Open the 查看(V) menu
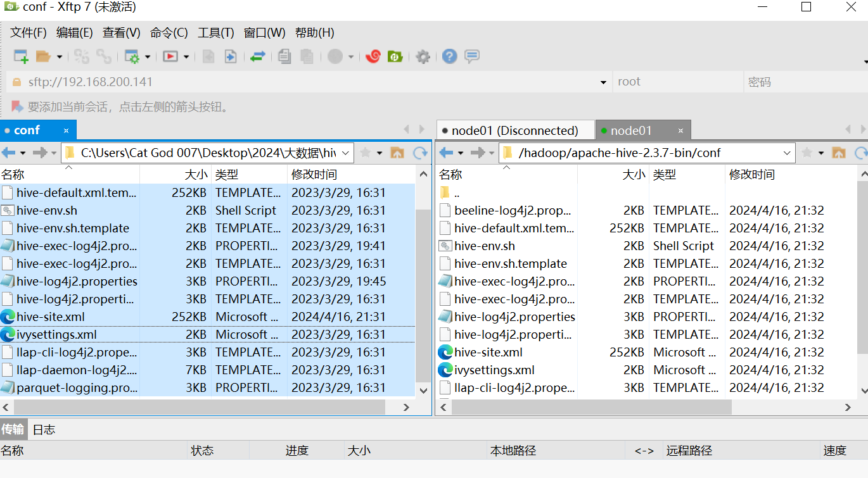 click(x=122, y=33)
